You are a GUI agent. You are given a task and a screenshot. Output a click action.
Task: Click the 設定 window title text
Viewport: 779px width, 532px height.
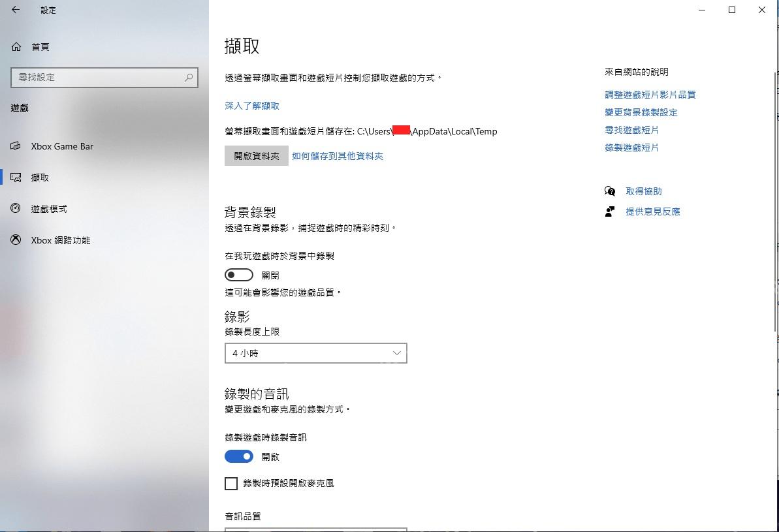pos(48,10)
